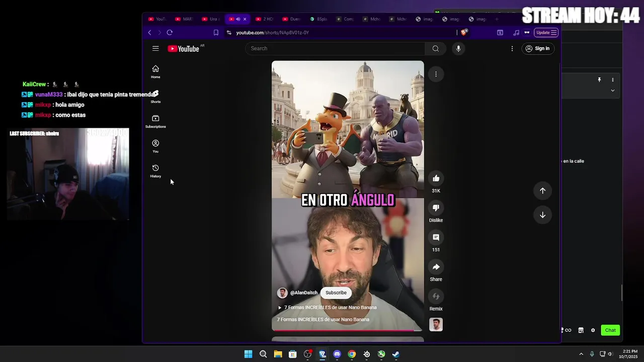644x362 pixels.
Task: Open the Windows Start menu
Action: tap(248, 354)
